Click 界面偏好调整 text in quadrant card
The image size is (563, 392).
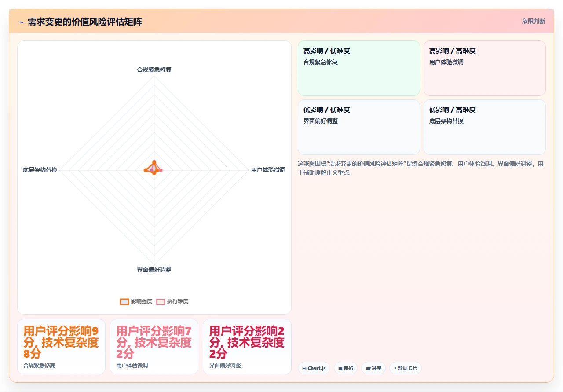tap(321, 121)
